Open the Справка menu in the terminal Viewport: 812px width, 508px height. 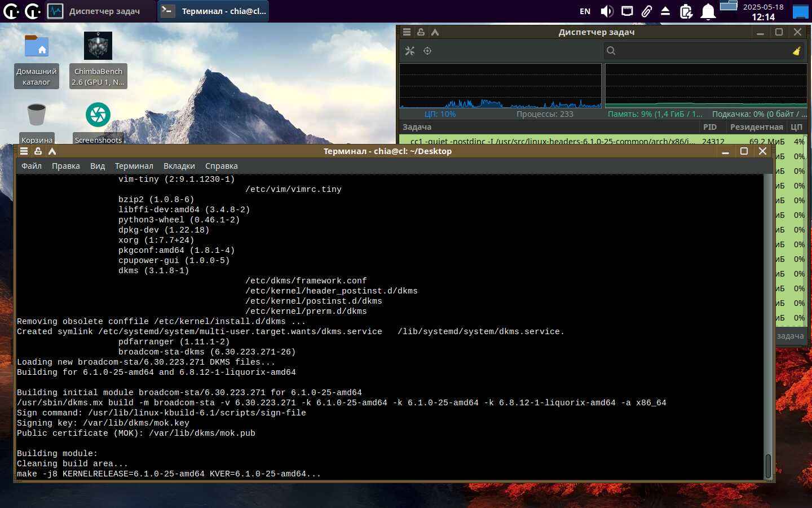point(222,166)
